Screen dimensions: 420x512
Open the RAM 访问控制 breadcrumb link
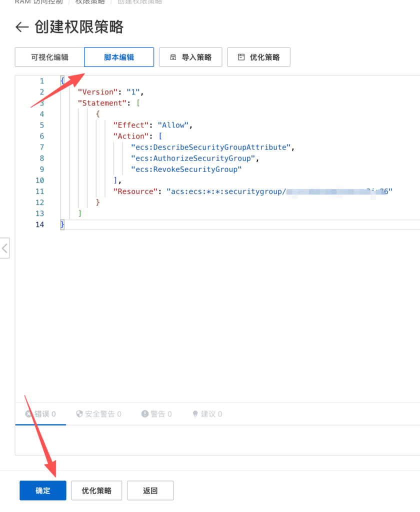tap(39, 1)
